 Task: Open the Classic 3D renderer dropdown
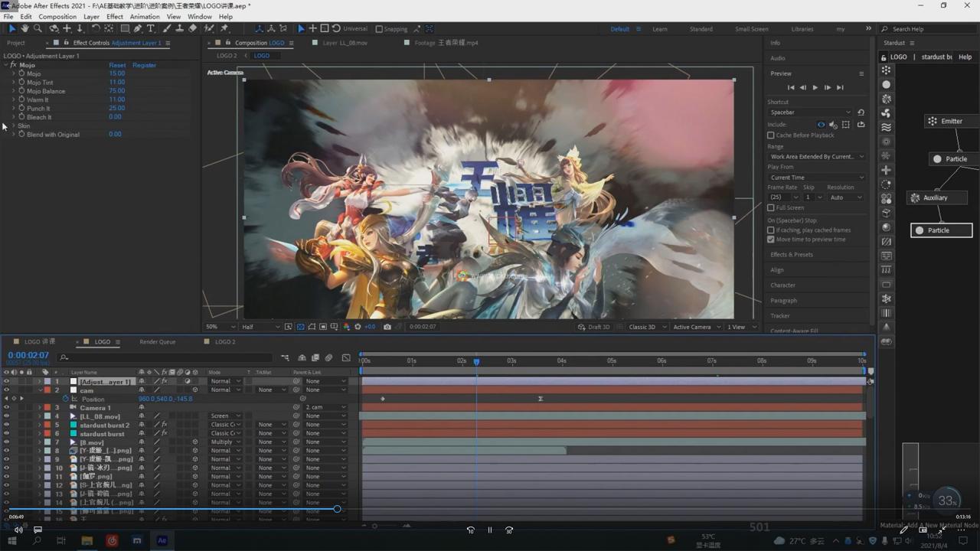(x=646, y=327)
